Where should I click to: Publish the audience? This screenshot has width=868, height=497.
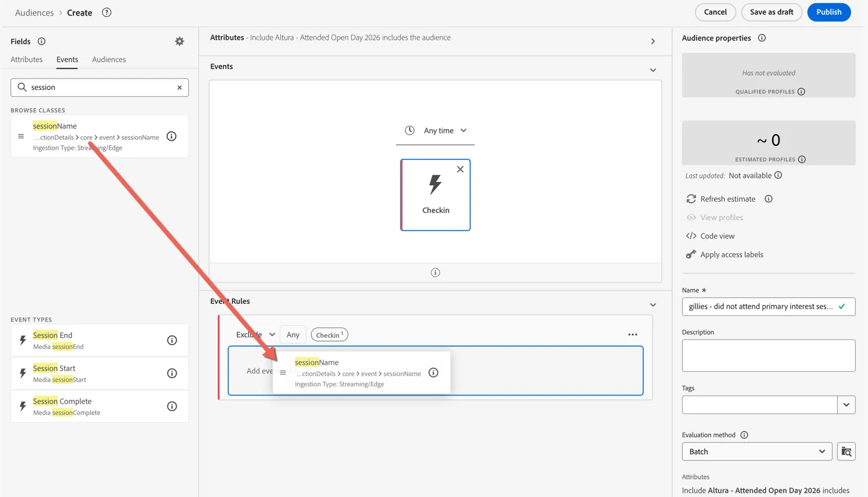(829, 12)
